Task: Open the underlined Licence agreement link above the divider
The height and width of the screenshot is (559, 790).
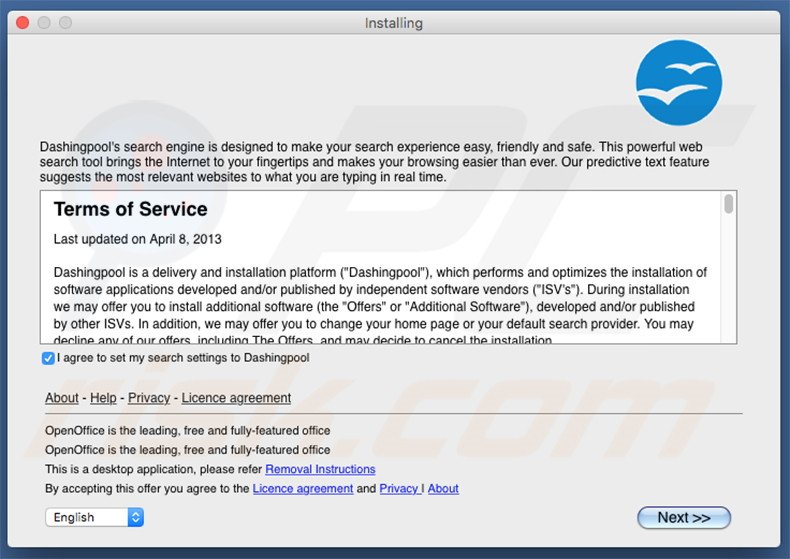Action: [x=236, y=398]
